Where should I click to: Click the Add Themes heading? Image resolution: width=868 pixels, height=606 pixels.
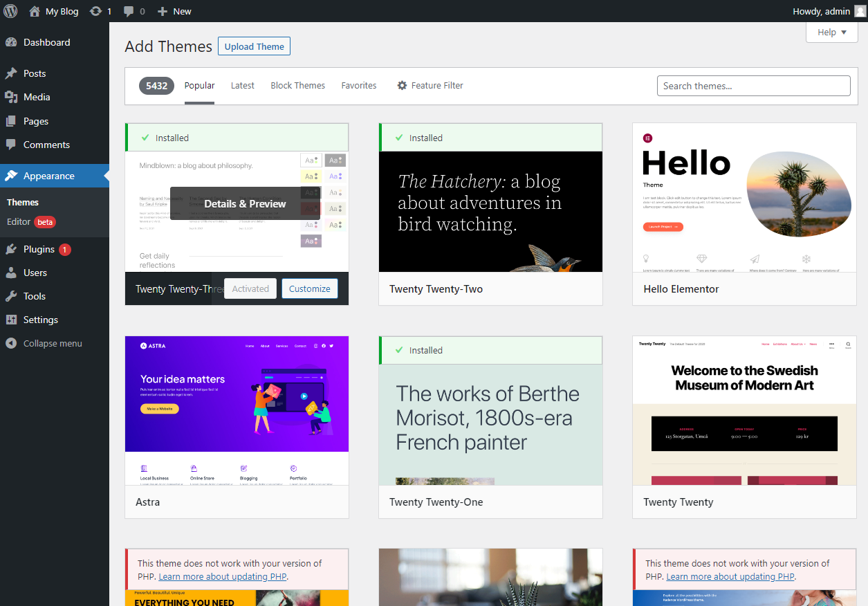coord(168,46)
